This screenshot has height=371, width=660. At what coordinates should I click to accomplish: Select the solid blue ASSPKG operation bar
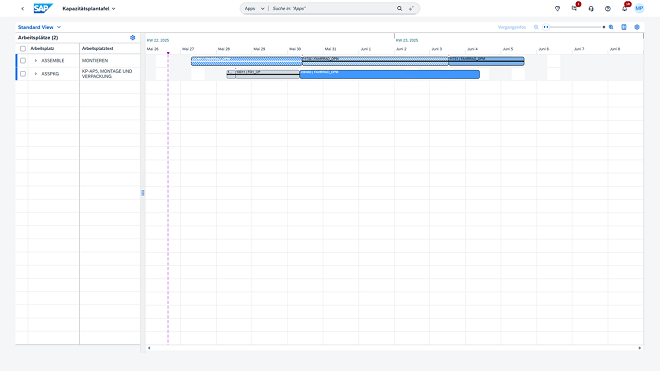389,75
